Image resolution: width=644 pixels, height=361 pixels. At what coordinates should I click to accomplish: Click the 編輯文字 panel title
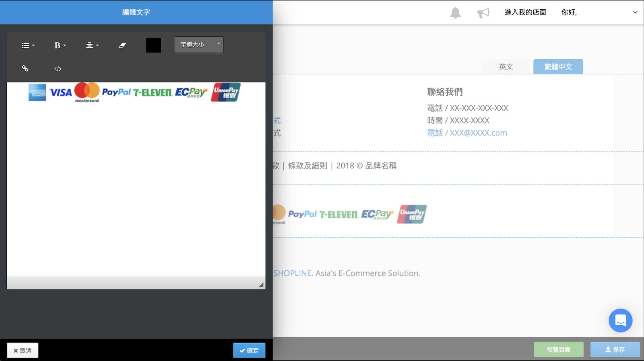[136, 12]
